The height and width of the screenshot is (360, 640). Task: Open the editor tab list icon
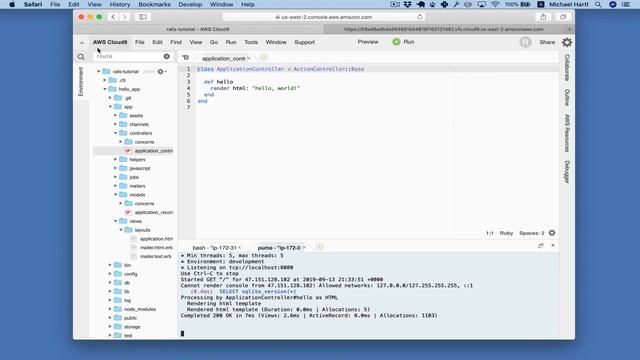(x=185, y=58)
